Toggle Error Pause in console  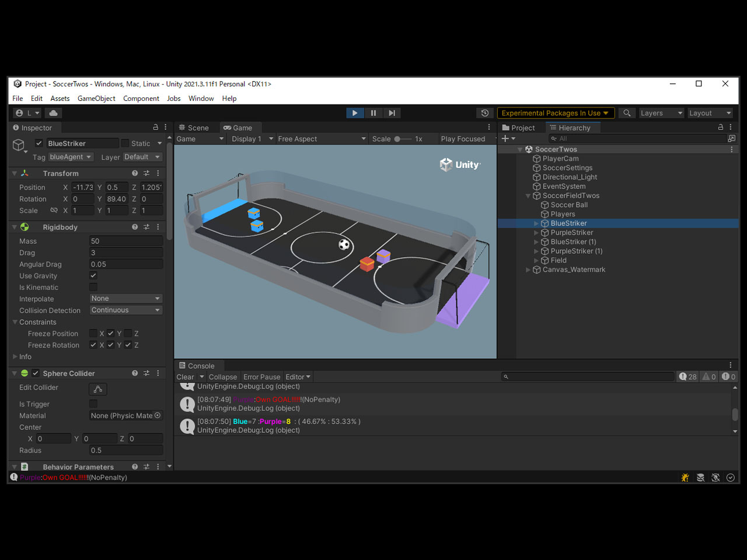tap(261, 377)
